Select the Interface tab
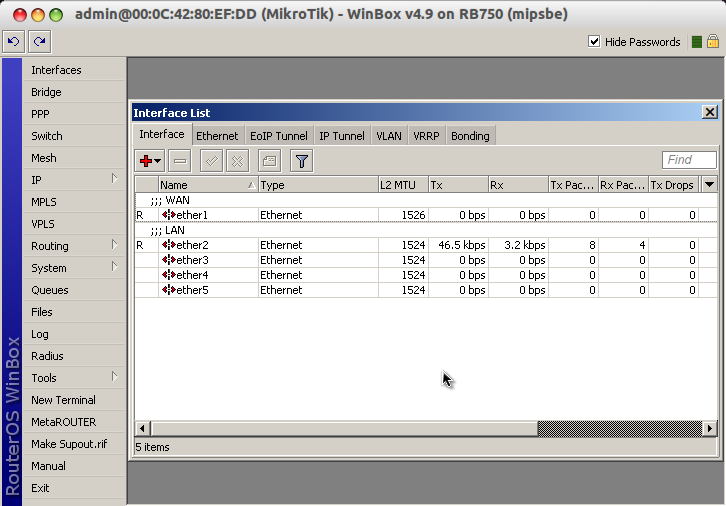Image resolution: width=726 pixels, height=506 pixels. tap(162, 134)
